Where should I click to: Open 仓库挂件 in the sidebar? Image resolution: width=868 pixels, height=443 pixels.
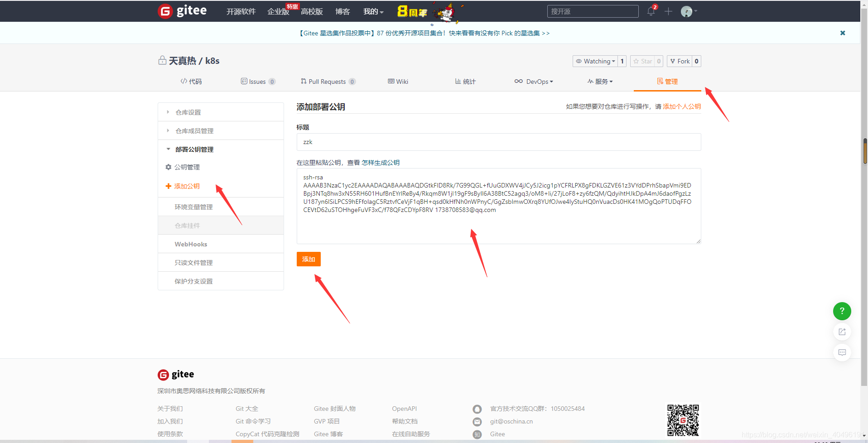click(x=221, y=226)
